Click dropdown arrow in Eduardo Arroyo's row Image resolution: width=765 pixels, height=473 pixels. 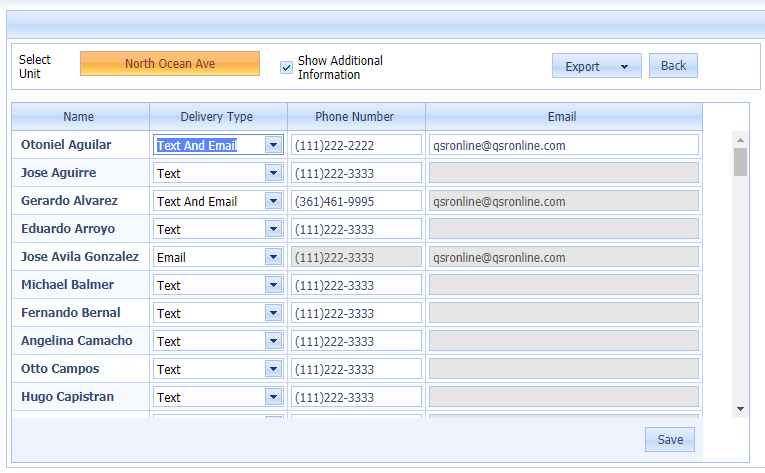tap(273, 229)
